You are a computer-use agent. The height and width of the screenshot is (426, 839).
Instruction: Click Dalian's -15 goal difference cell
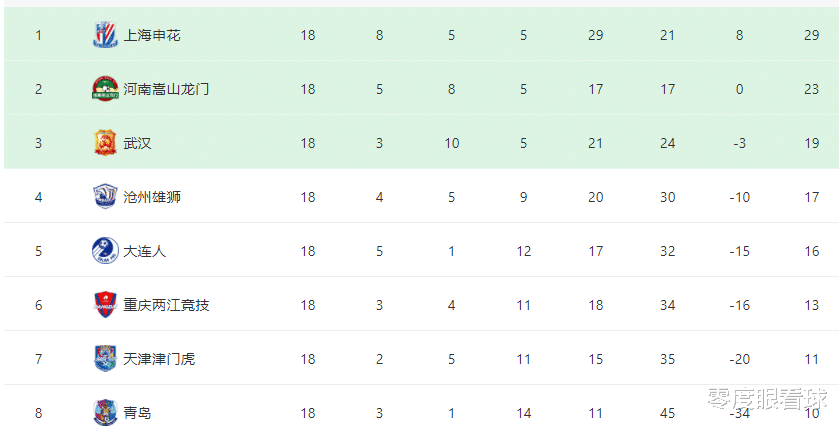click(x=739, y=251)
